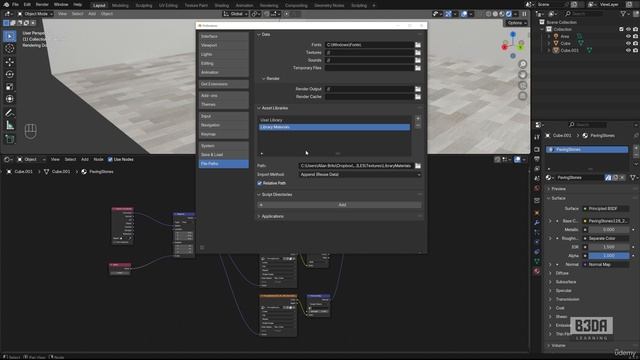Viewport: 640px width, 360px height.
Task: Select the Add Cube tool
Action: coord(10,139)
